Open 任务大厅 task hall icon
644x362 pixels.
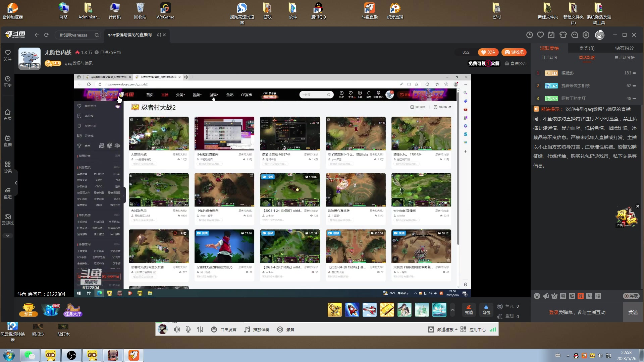[x=73, y=310]
